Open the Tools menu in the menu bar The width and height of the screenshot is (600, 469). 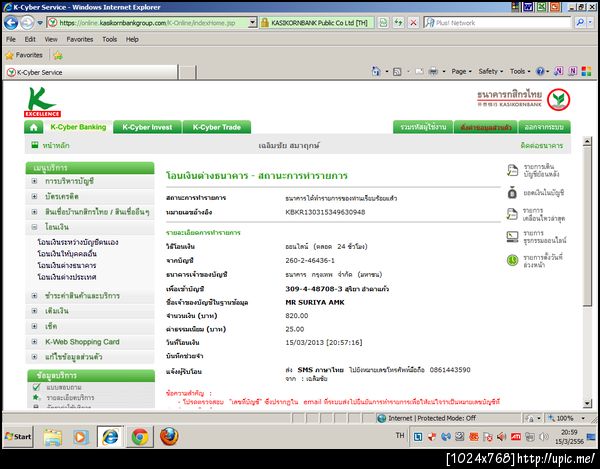109,39
